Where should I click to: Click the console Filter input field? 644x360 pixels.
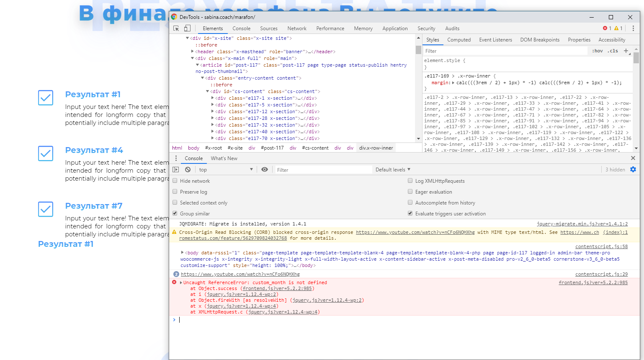(x=322, y=170)
